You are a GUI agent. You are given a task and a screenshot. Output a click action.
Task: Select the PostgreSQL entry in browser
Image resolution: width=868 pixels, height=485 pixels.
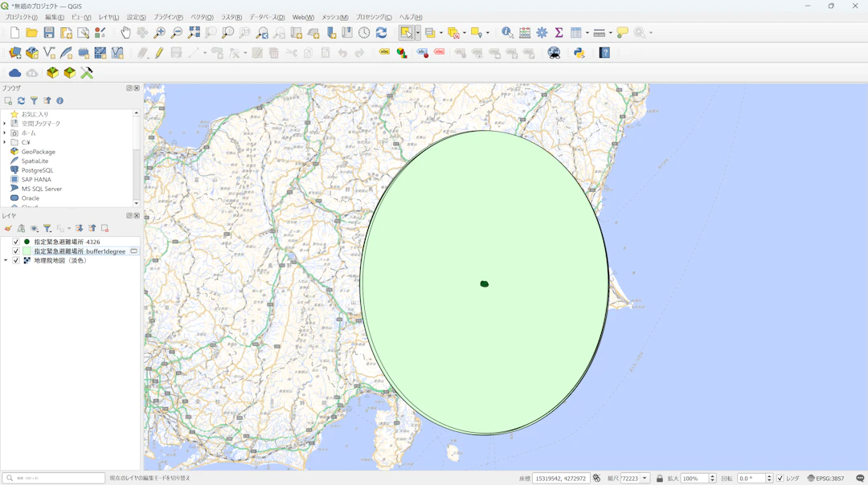pos(37,170)
